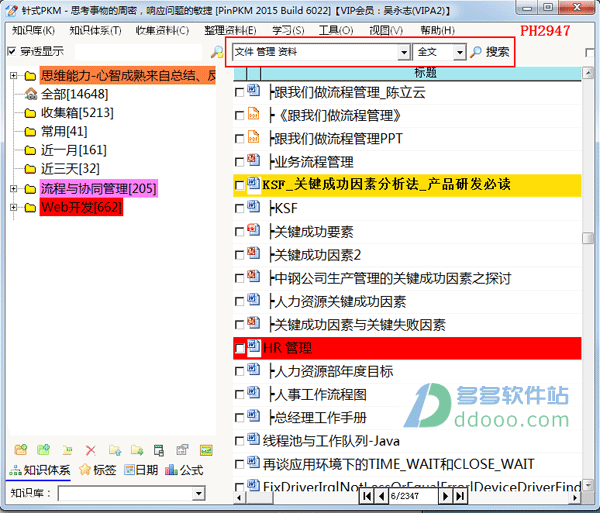
Task: Switch to the 标签 tab
Action: (98, 470)
